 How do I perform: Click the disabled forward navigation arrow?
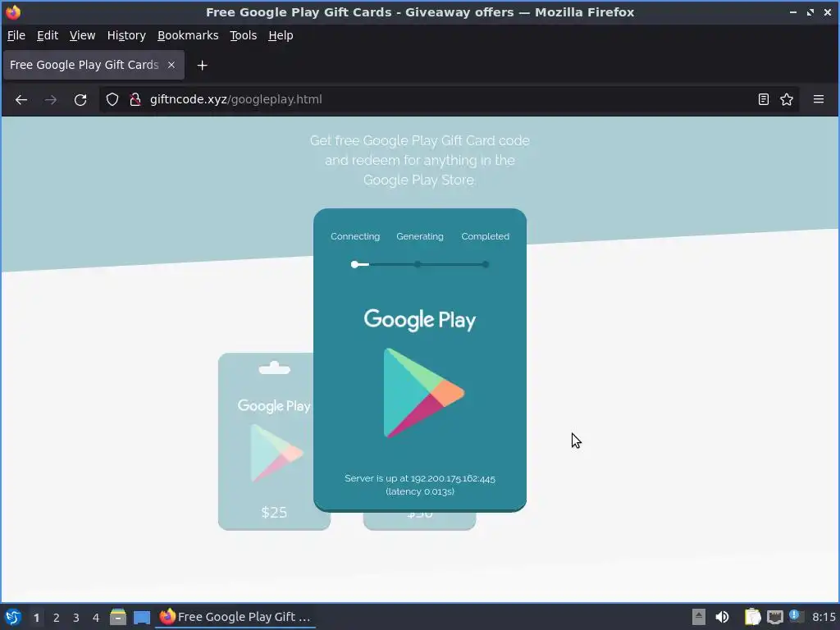point(50,99)
